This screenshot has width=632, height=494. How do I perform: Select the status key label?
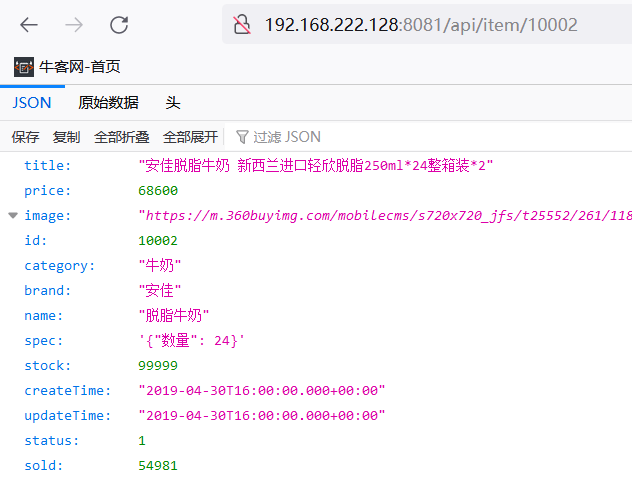[52, 440]
